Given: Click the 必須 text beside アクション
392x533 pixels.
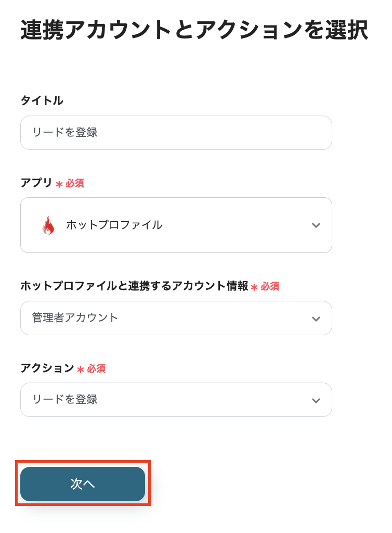Looking at the screenshot, I should pyautogui.click(x=96, y=369).
